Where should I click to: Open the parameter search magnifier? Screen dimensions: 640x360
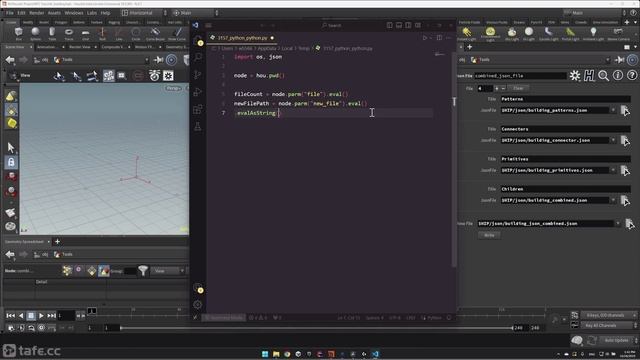point(603,76)
